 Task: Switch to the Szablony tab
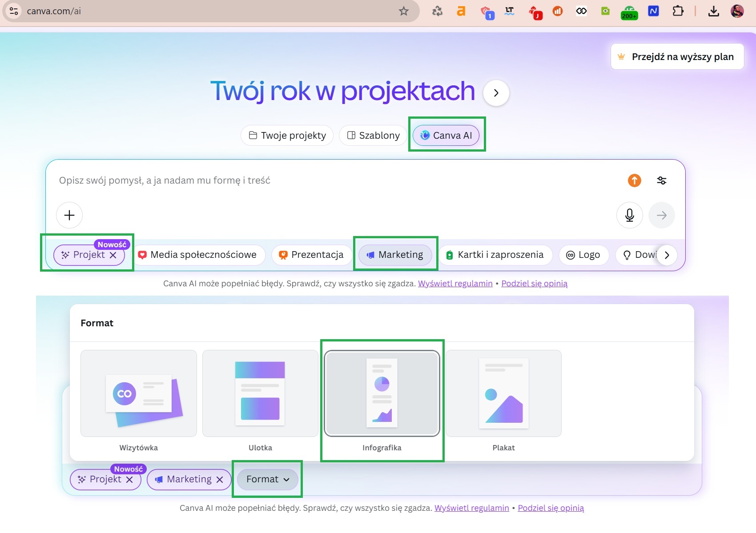(x=373, y=135)
